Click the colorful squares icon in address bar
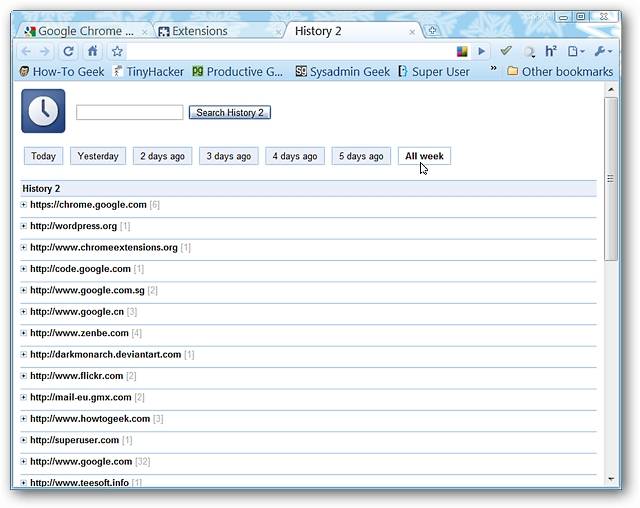Screen dimensions: 640x508 (x=462, y=51)
